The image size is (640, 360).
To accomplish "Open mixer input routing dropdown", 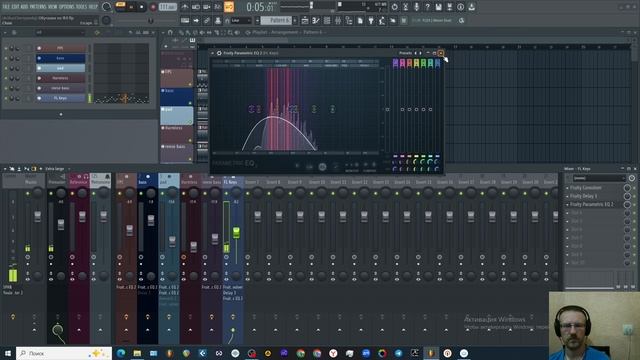I will click(598, 178).
